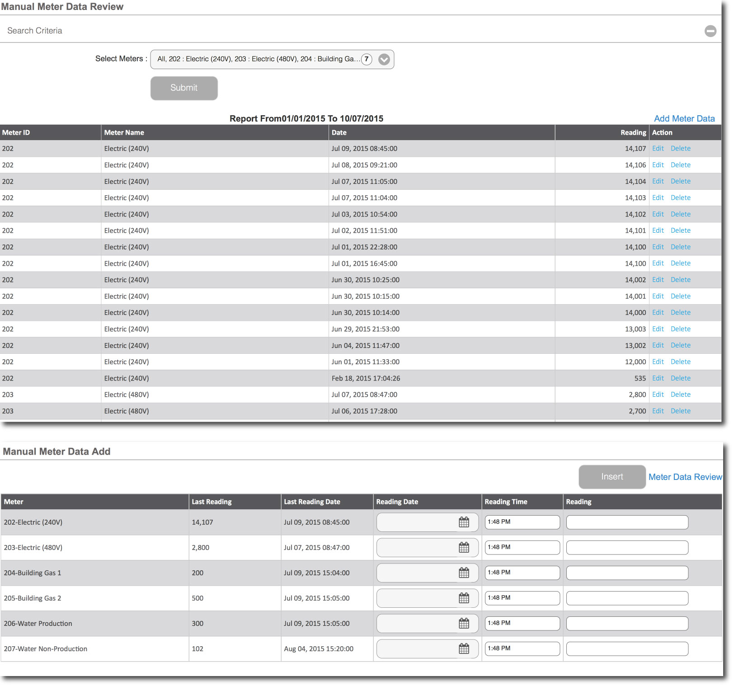Click Reading Time field for 206-Water Production
The image size is (748, 700).
click(x=522, y=623)
